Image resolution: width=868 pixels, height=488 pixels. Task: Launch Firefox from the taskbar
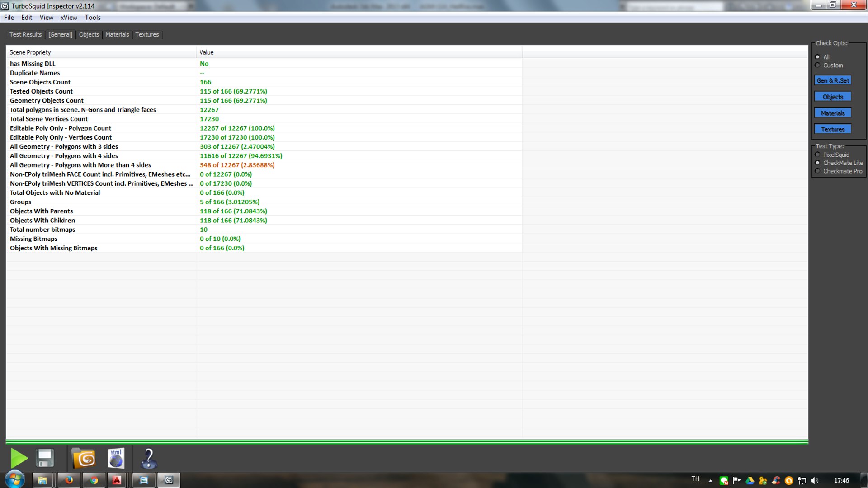pos(69,480)
